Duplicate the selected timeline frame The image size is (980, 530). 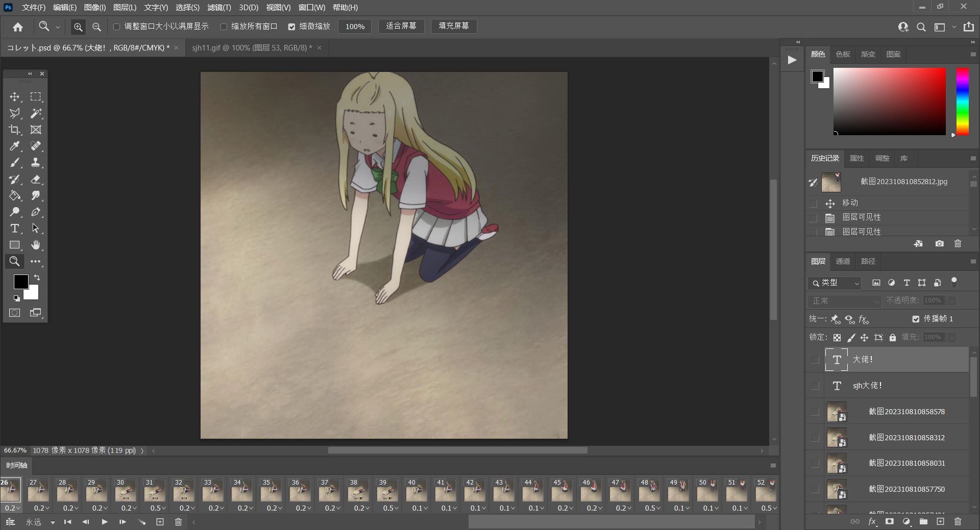tap(160, 522)
